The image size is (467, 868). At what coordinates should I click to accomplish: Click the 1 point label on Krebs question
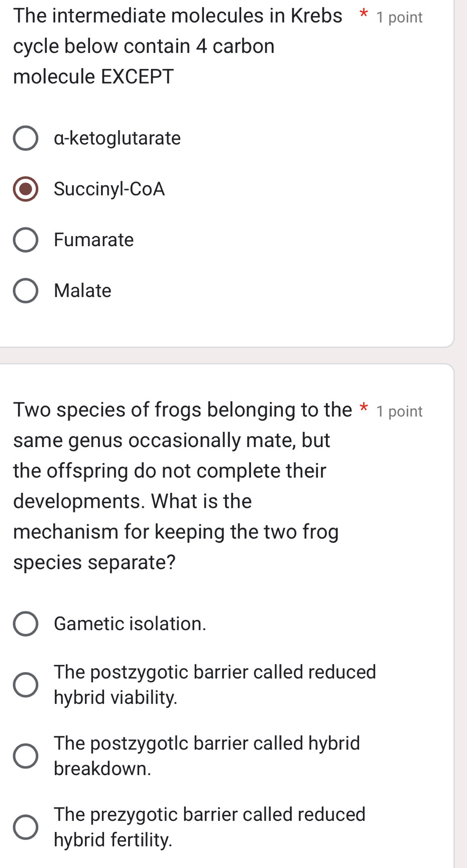pyautogui.click(x=398, y=17)
